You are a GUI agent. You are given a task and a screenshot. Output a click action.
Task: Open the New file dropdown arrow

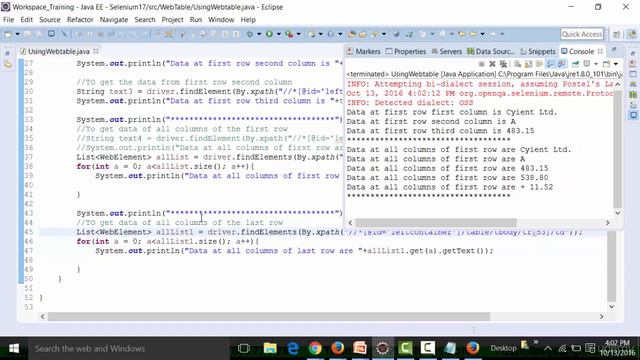point(17,34)
